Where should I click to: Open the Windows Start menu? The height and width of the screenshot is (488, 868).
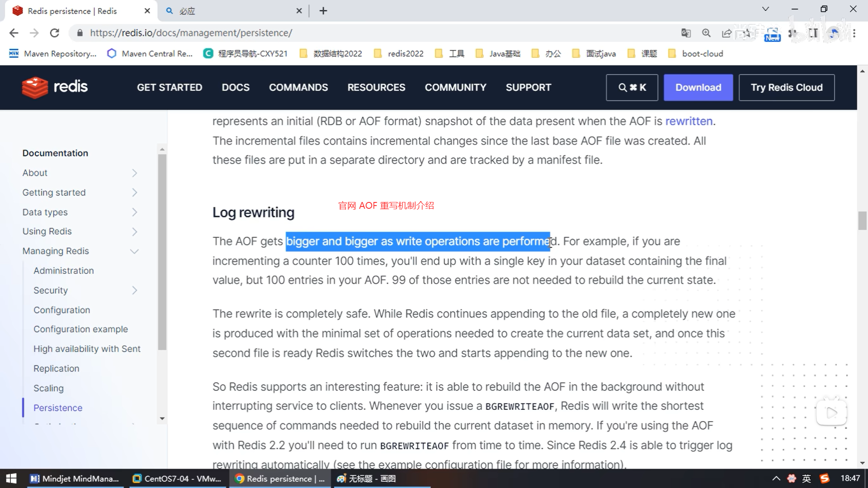tap(11, 479)
